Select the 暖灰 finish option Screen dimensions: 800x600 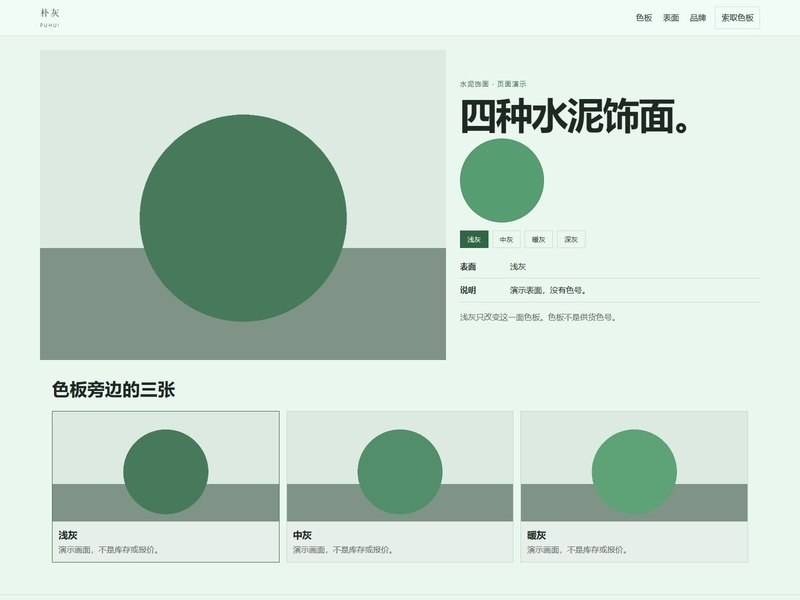pyautogui.click(x=538, y=239)
